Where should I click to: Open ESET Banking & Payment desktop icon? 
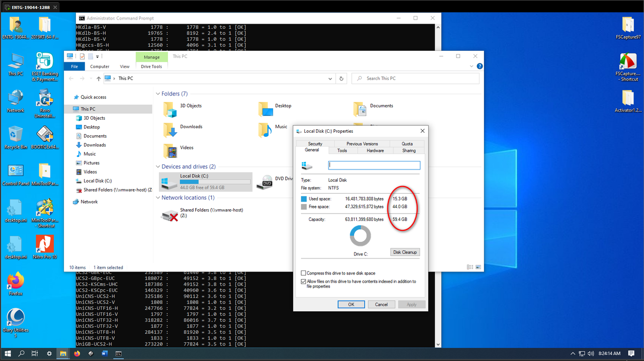[x=45, y=67]
